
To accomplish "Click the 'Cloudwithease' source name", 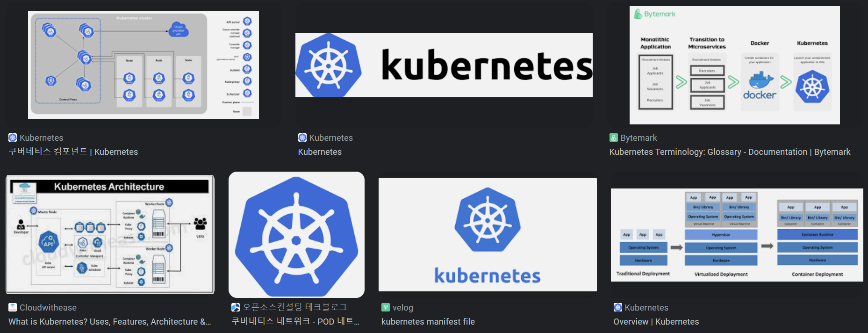I will (48, 308).
